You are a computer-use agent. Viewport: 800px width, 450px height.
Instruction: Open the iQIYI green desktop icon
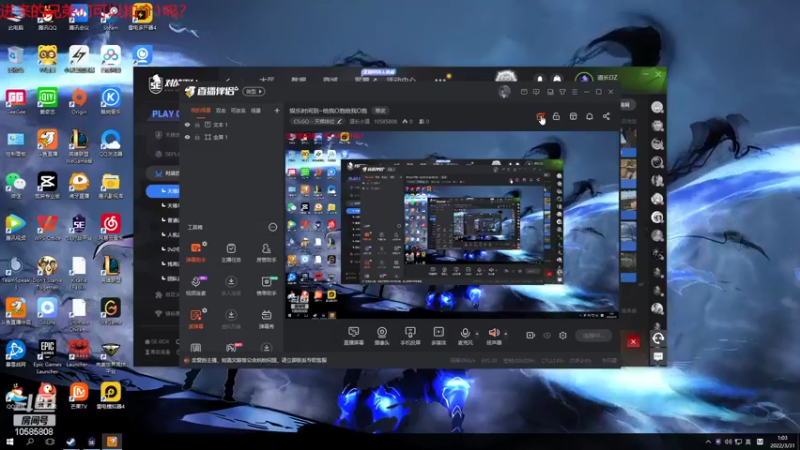pos(47,101)
